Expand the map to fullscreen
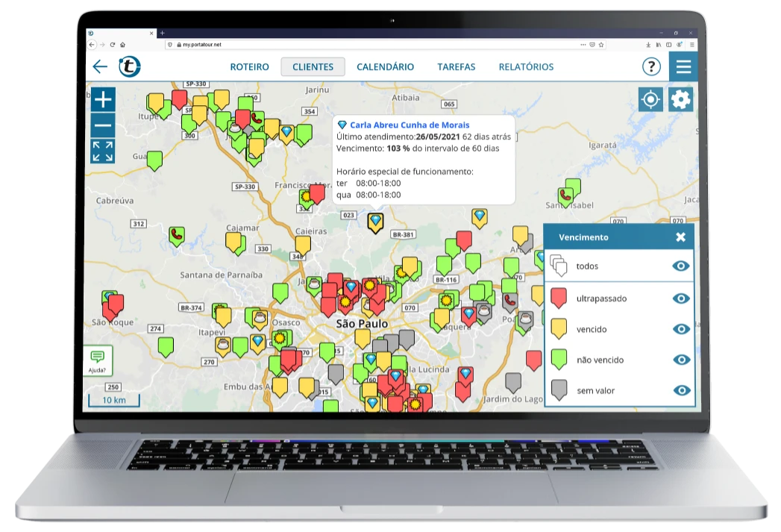 click(103, 151)
